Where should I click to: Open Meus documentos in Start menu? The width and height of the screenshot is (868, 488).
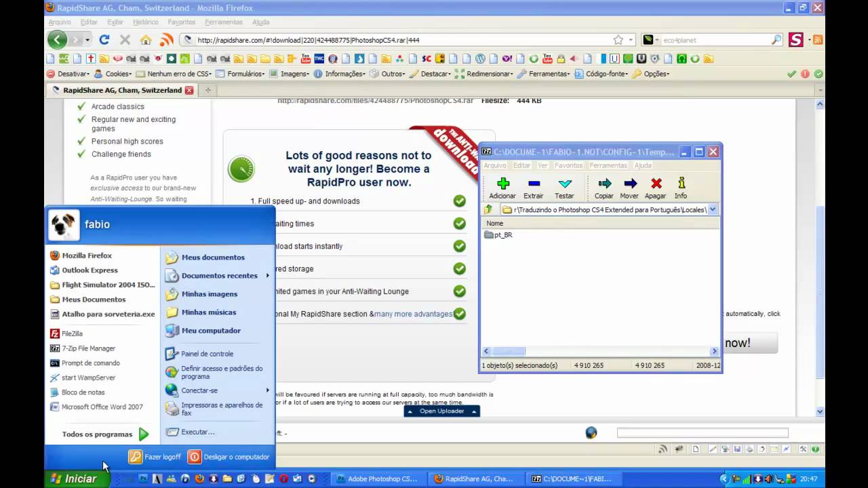pyautogui.click(x=205, y=258)
